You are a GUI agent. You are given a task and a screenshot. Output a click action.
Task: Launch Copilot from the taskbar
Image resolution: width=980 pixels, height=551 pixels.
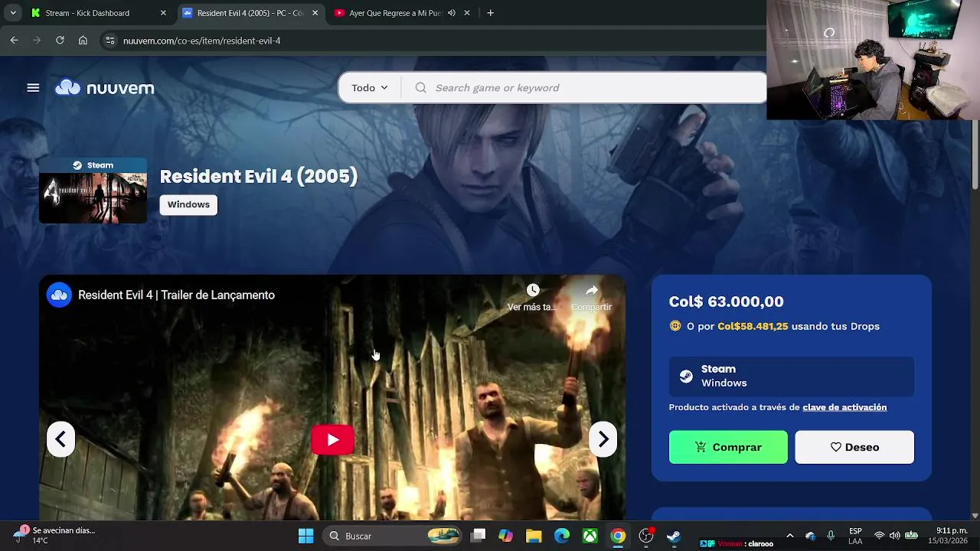pyautogui.click(x=505, y=536)
